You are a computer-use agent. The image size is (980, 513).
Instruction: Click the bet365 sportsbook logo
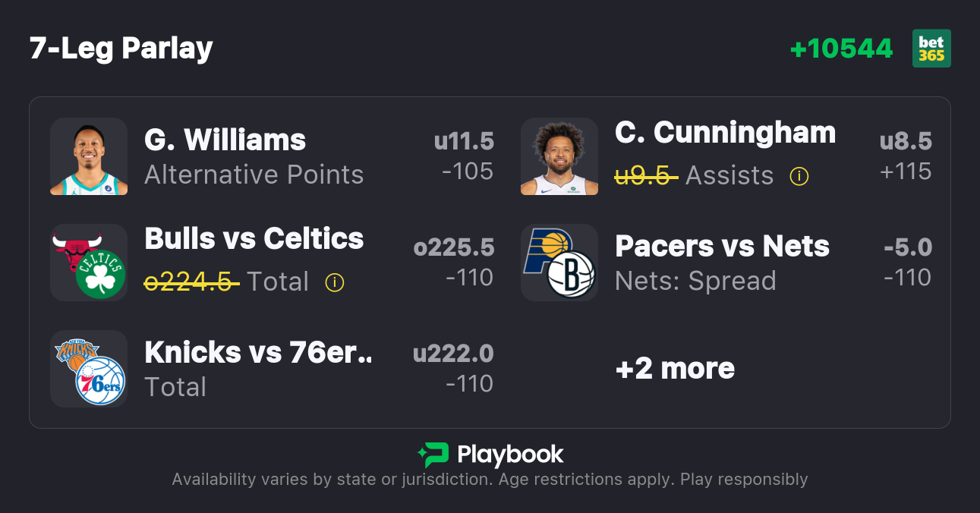click(931, 49)
